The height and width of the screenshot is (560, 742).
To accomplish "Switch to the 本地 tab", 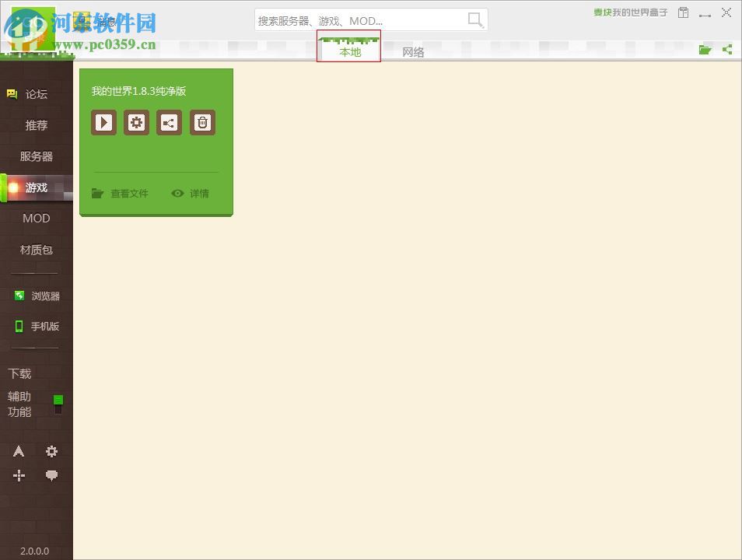I will (x=348, y=51).
